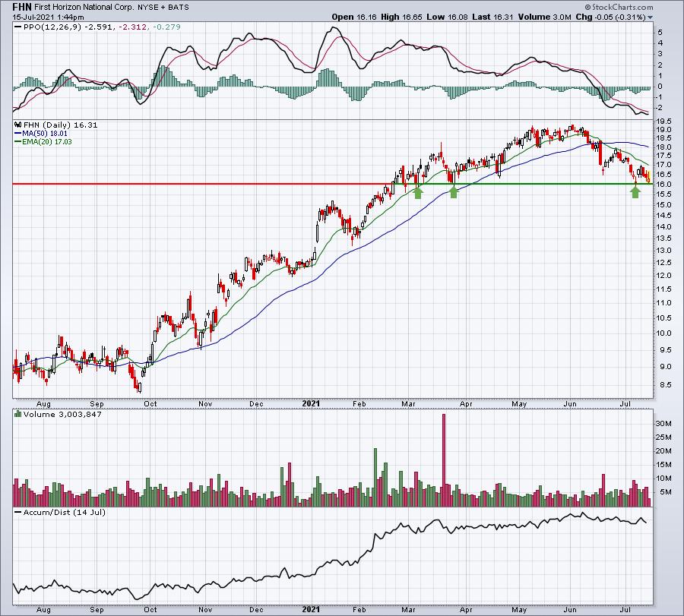Click the copyright StockCharts.com watermark
Screen dimensions: 684x616
[x=619, y=7]
